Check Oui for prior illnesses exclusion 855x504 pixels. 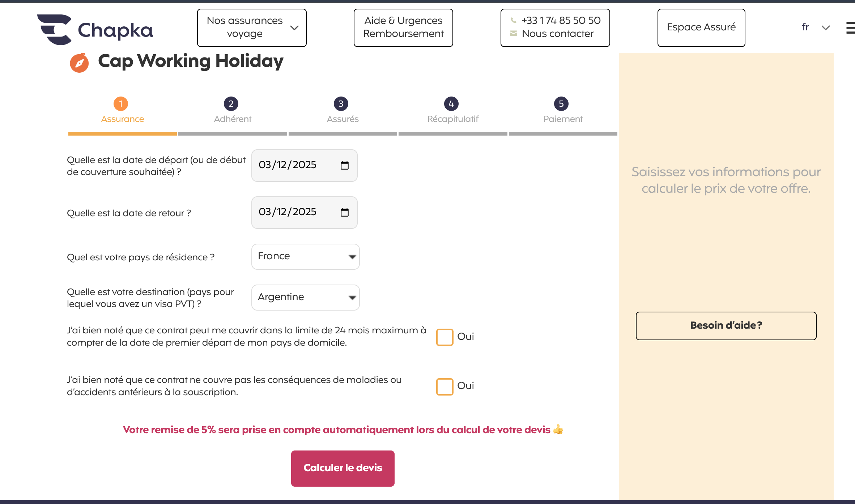444,386
